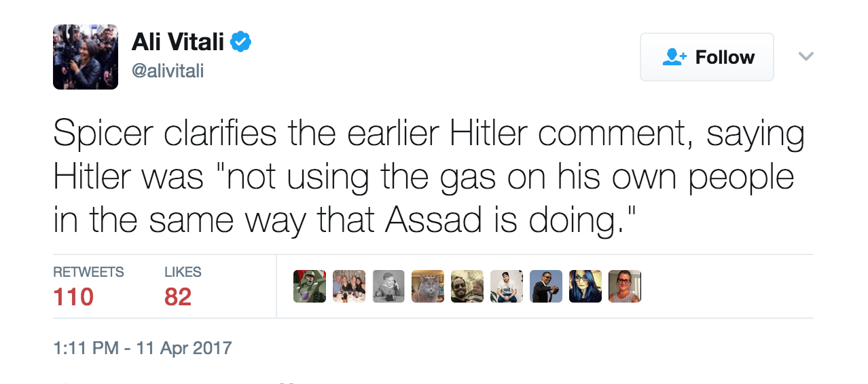Click the robot cartoon avatar
Viewport: 868px width, 384px height.
click(x=310, y=286)
